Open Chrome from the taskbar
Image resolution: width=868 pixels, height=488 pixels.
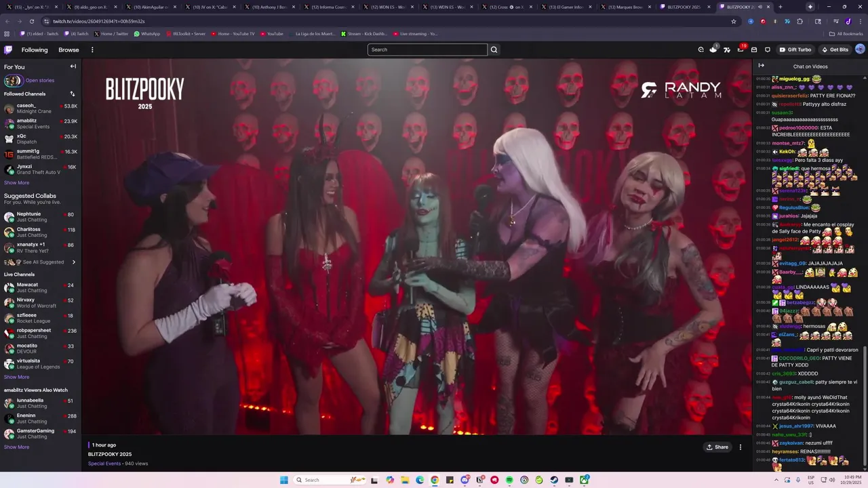[x=435, y=480]
